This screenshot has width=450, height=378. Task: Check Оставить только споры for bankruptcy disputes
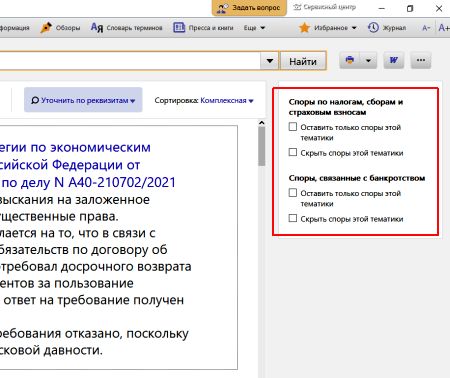pos(293,193)
